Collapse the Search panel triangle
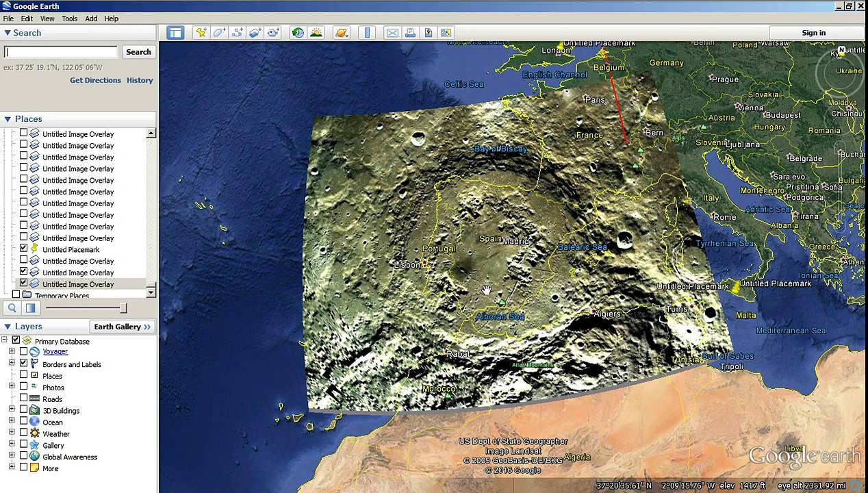868x493 pixels. [x=7, y=33]
